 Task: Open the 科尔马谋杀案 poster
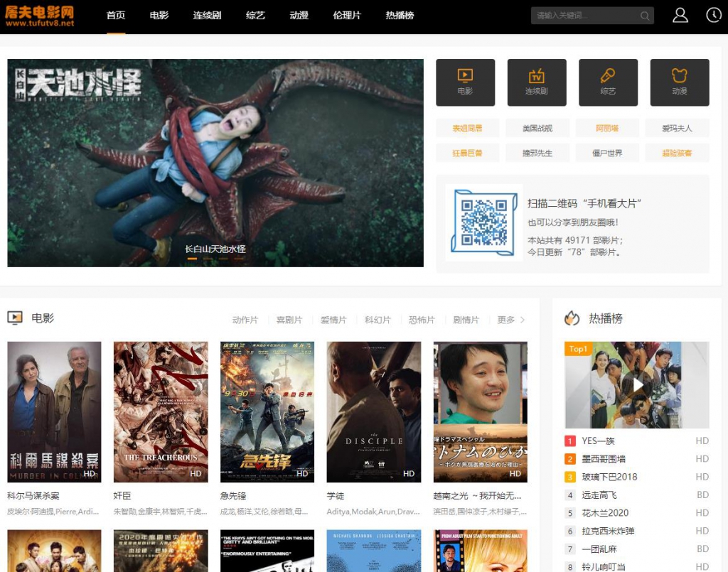click(54, 412)
